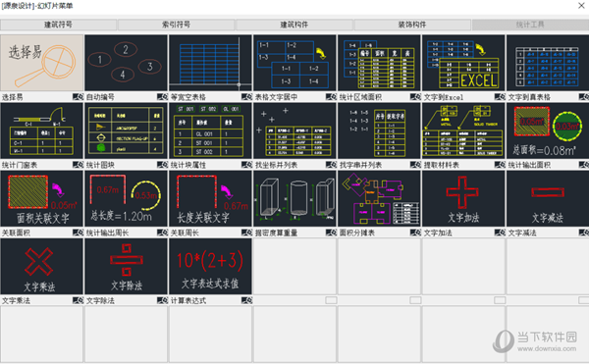Click the small icon beside 找坐标并列表
589x364 pixels.
coord(331,165)
